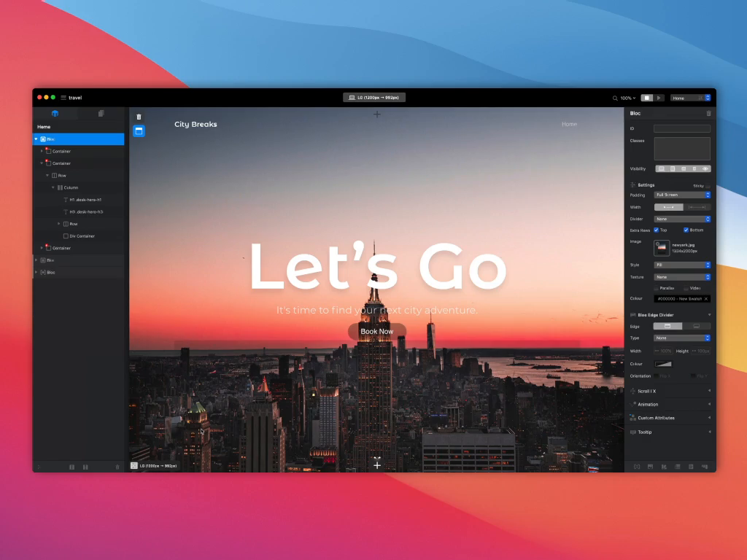Start preview with the play button in title bar
The image size is (747, 560).
(659, 98)
